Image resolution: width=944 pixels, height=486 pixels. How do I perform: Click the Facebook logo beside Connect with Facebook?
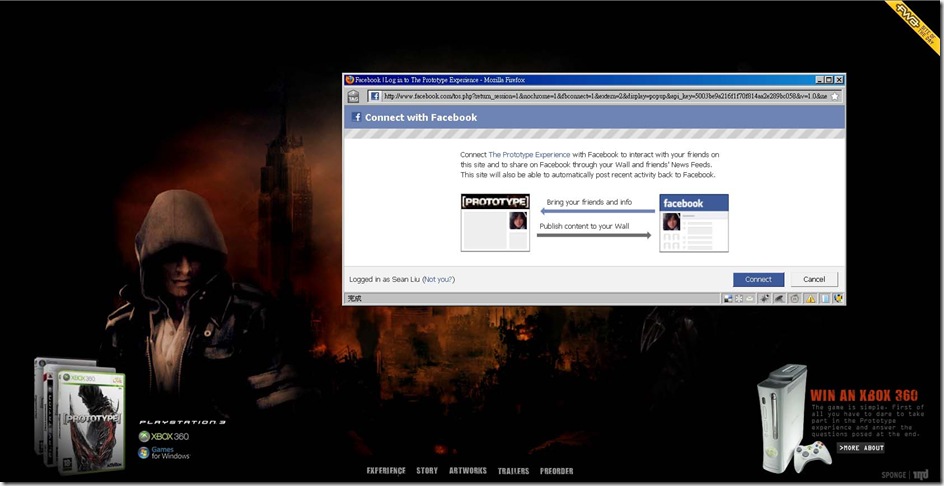(x=356, y=117)
